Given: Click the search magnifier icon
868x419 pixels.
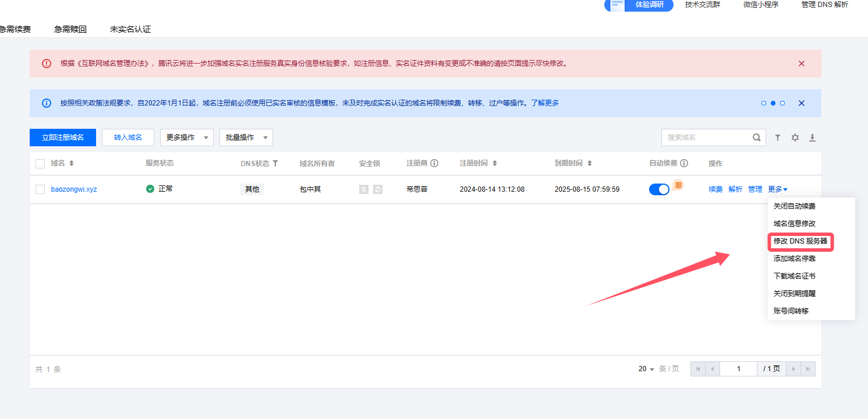Looking at the screenshot, I should click(x=756, y=138).
